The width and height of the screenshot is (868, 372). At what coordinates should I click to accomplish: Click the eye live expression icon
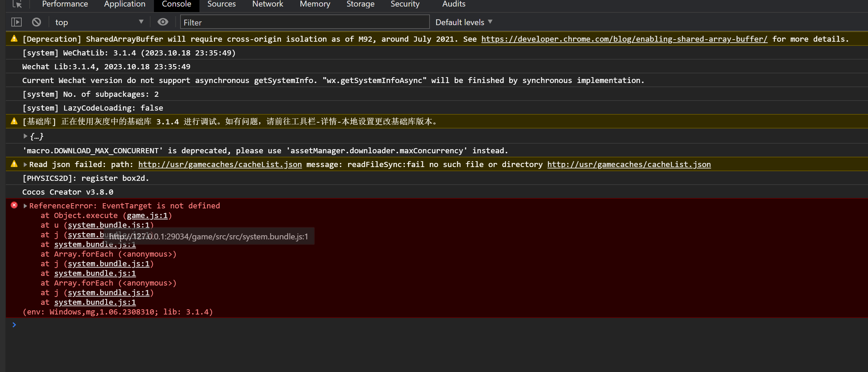[163, 22]
